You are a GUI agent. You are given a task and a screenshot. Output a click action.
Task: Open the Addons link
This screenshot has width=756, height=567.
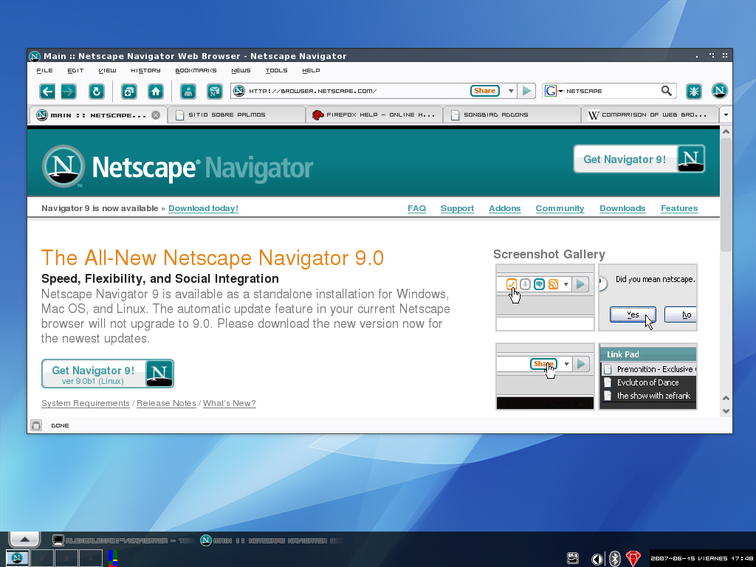[x=504, y=208]
